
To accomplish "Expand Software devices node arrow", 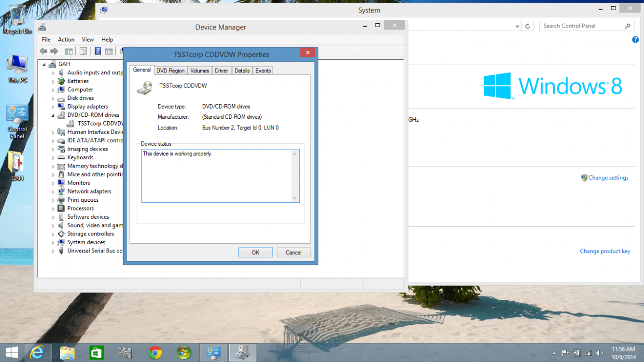I will [x=53, y=217].
